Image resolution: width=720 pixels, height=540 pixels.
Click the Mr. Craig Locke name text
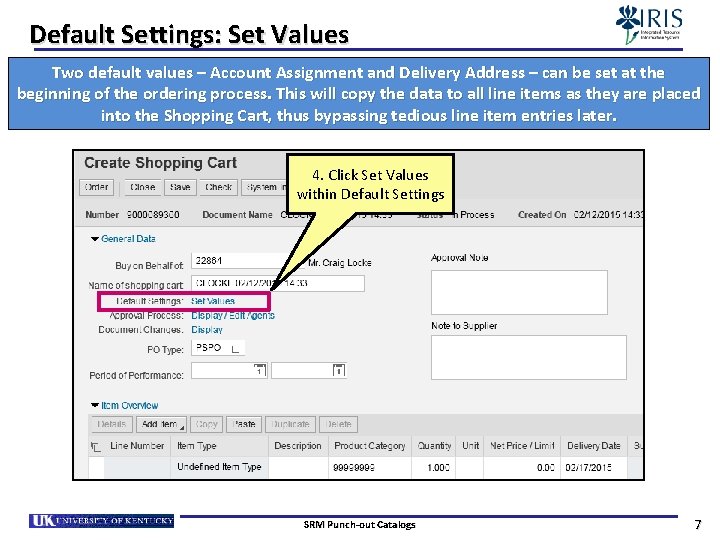pyautogui.click(x=340, y=263)
